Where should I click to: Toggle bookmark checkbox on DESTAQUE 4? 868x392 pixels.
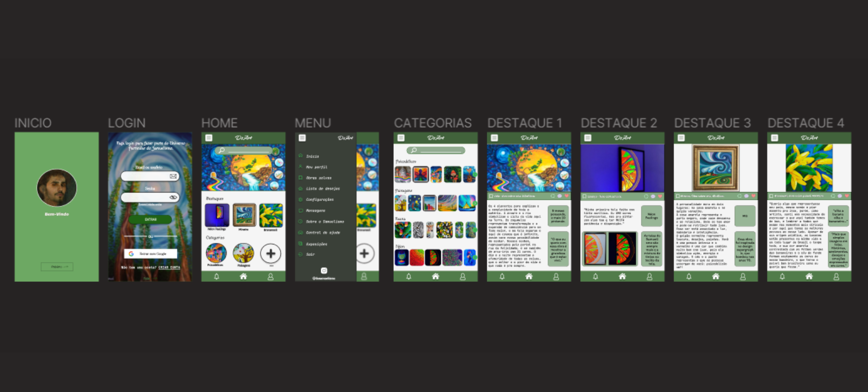click(771, 196)
